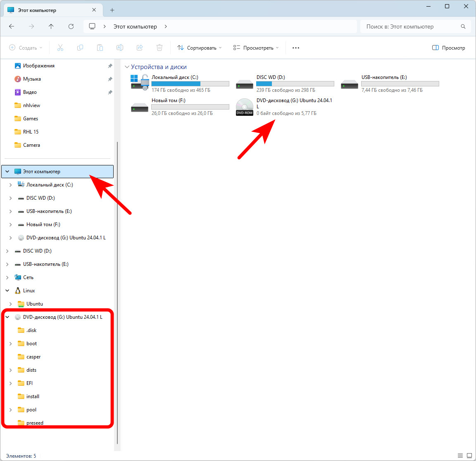The image size is (476, 461).
Task: Open the See more menu with three dots
Action: [295, 48]
